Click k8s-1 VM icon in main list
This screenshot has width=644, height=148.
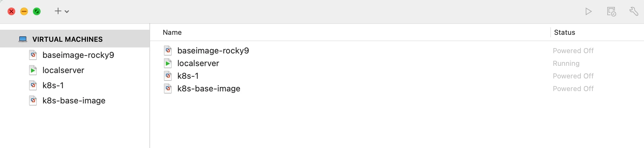168,76
